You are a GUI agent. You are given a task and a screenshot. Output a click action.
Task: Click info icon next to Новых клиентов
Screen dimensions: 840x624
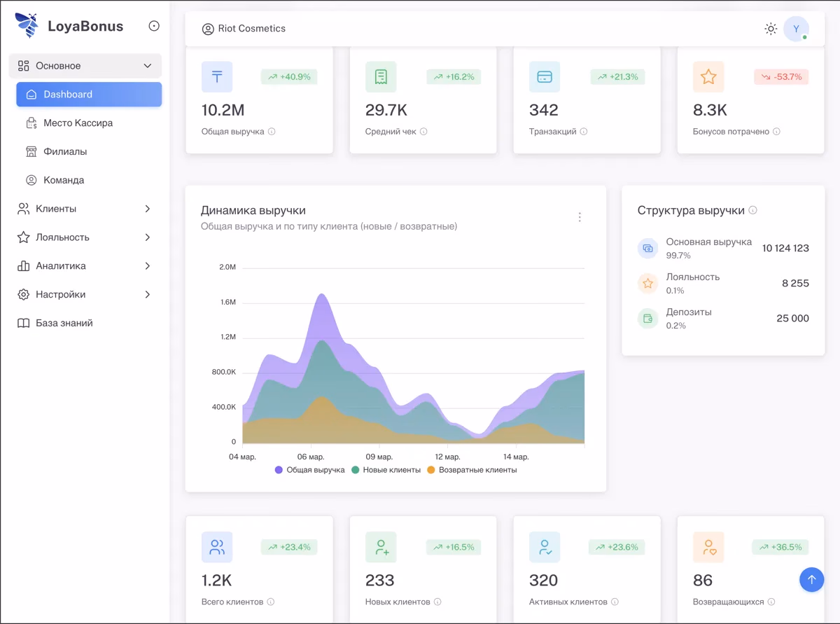(x=437, y=602)
